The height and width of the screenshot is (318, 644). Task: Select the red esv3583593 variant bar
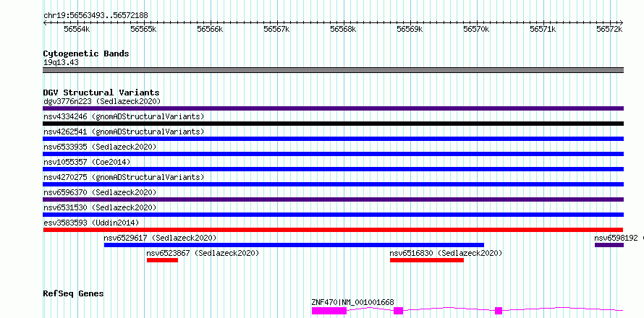click(333, 230)
